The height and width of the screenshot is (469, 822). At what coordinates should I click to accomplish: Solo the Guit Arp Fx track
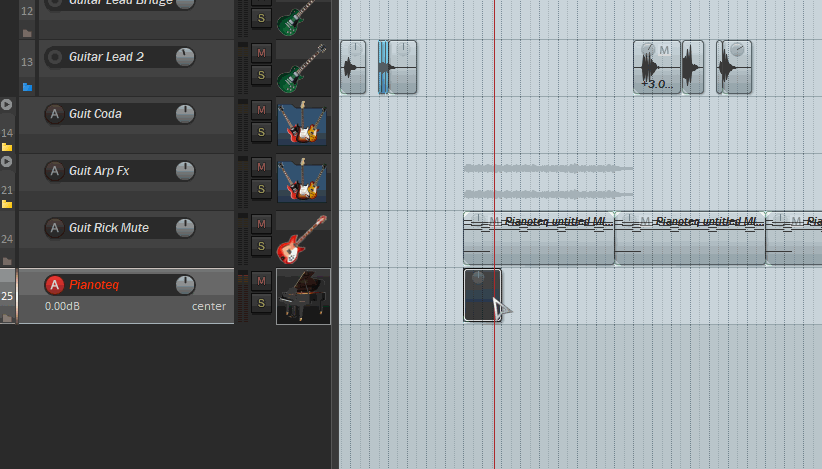(261, 189)
